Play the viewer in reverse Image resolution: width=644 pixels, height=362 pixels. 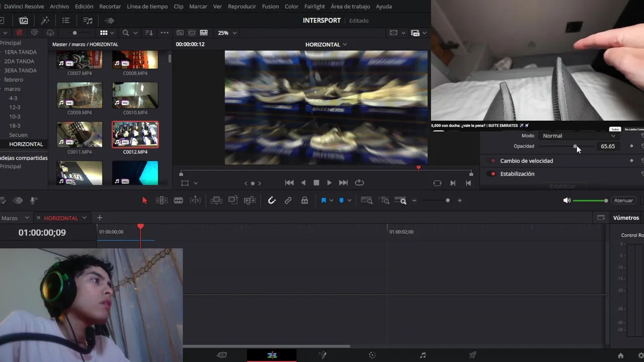point(303,183)
